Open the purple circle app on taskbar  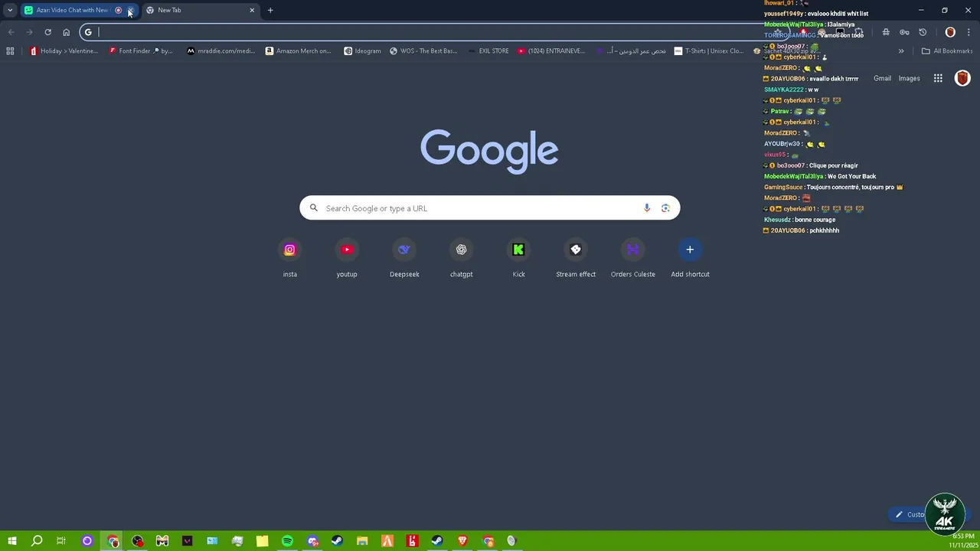[87, 541]
